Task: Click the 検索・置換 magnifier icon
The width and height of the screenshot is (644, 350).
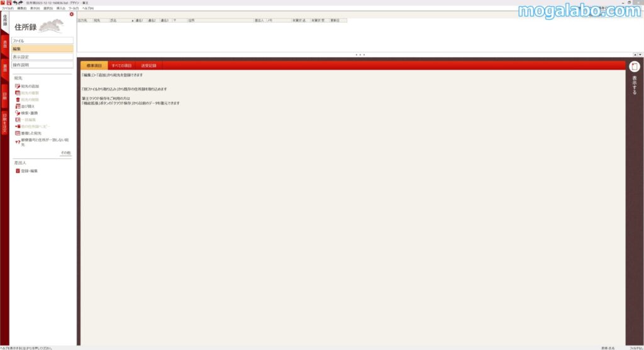Action: coord(18,113)
